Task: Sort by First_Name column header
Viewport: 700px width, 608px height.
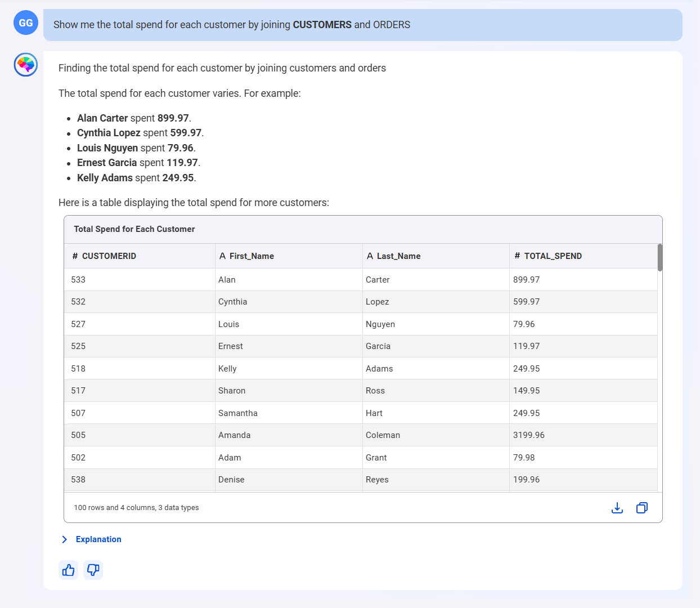Action: [x=289, y=256]
